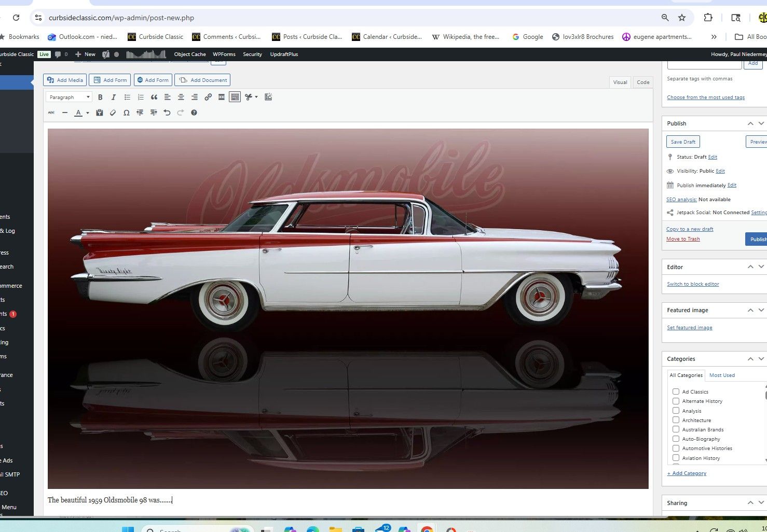Screen dimensions: 767x532
Task: Toggle the toolbar kitchen sink button
Action: click(x=235, y=97)
